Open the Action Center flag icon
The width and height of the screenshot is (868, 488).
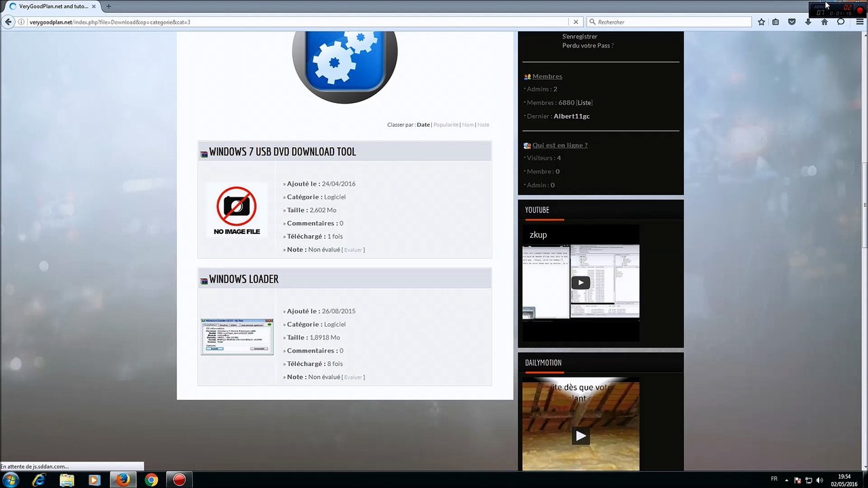(x=797, y=480)
